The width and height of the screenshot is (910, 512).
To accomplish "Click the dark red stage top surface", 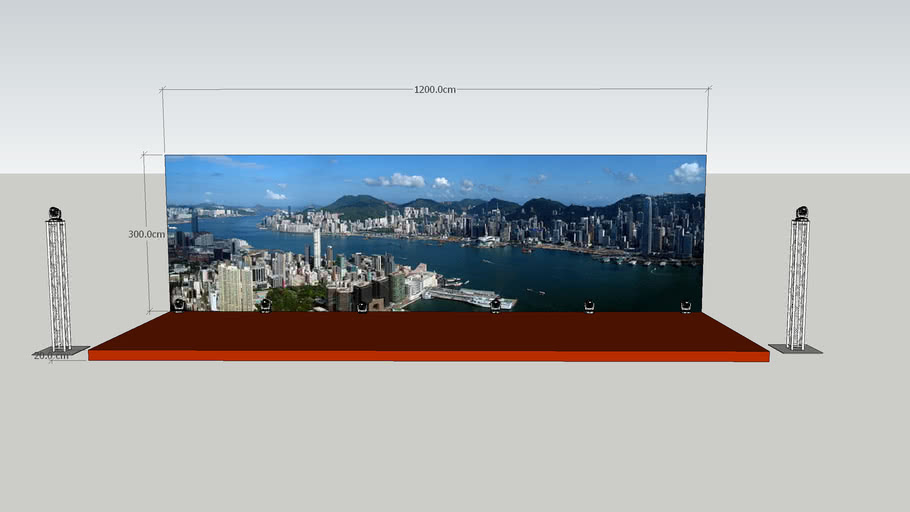I will click(x=430, y=331).
